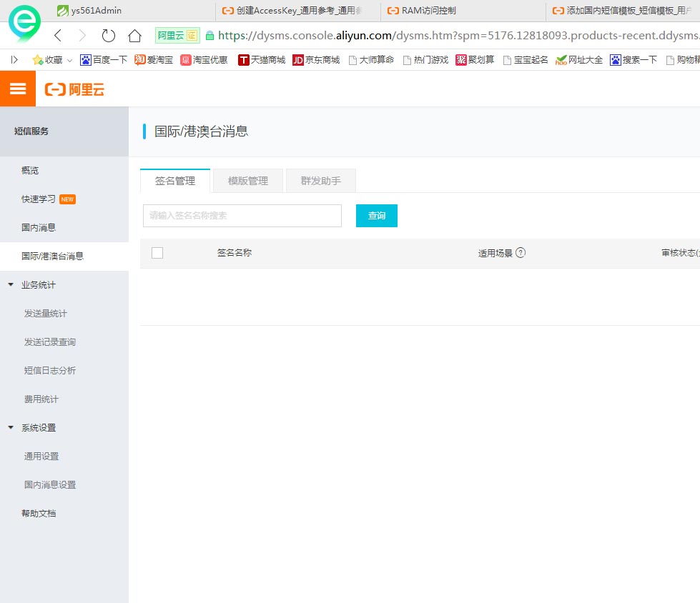Open 淘宝优惠 bookmark

tap(204, 60)
